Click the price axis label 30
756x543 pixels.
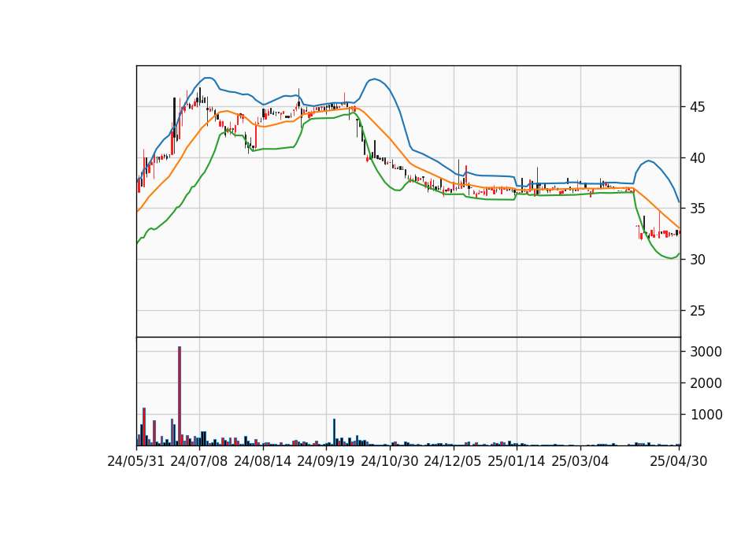pyautogui.click(x=697, y=260)
